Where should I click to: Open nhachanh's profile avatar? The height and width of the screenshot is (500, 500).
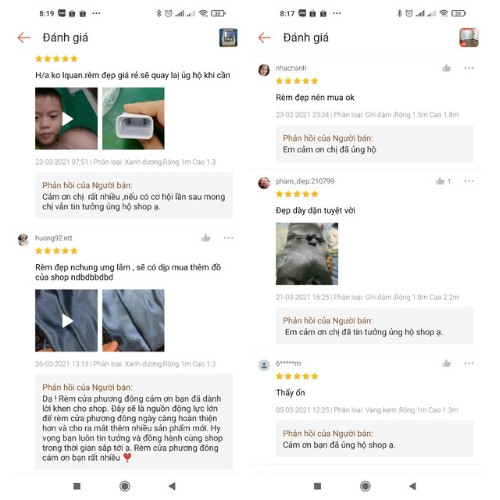pyautogui.click(x=264, y=70)
